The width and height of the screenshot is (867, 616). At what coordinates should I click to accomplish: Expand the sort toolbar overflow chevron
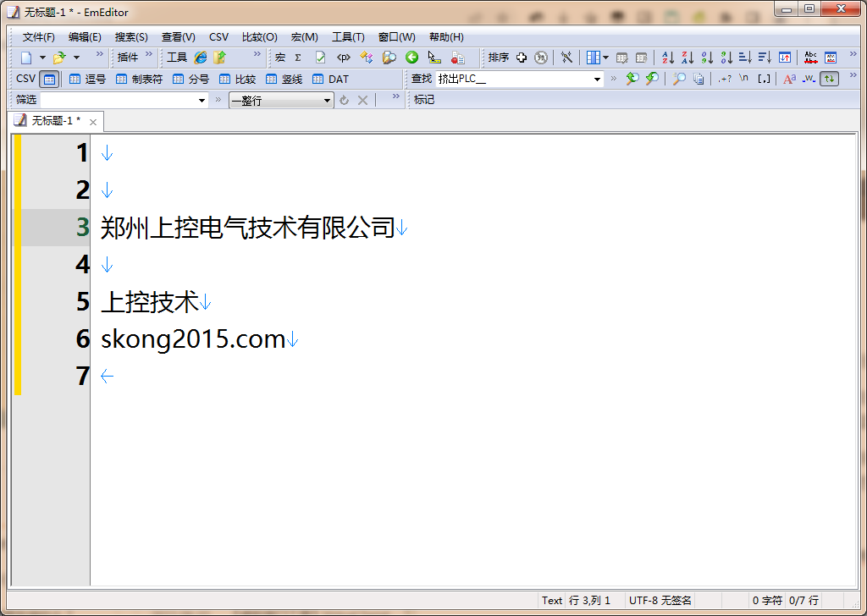[x=853, y=54]
